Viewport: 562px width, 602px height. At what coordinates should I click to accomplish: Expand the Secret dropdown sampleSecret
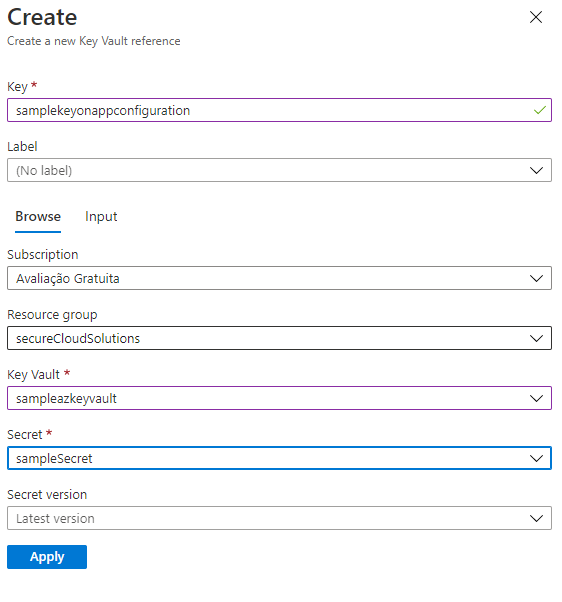(x=279, y=458)
